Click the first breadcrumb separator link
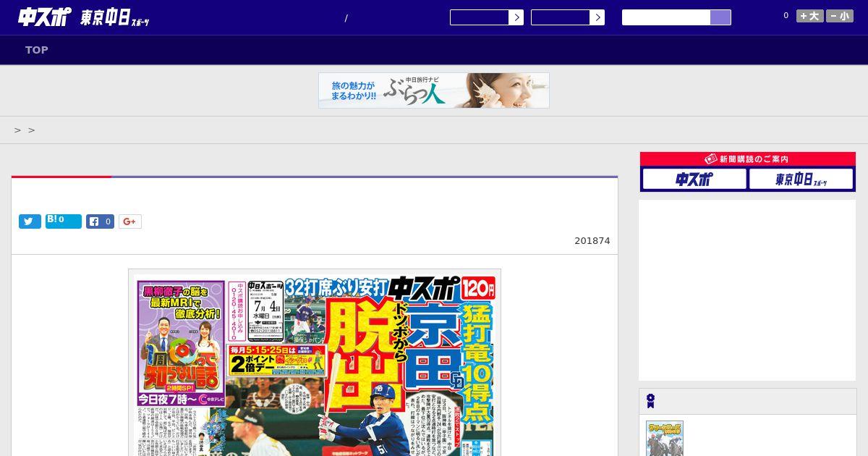The height and width of the screenshot is (456, 868). pos(17,130)
